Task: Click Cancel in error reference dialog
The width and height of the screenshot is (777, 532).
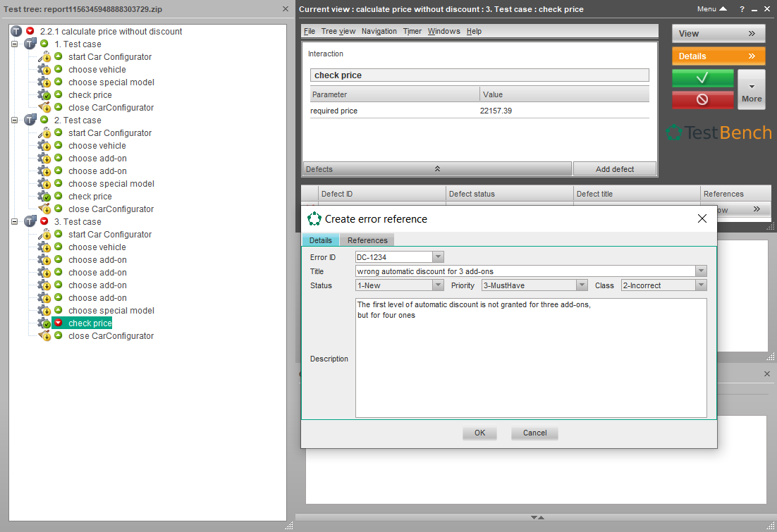Action: (534, 433)
